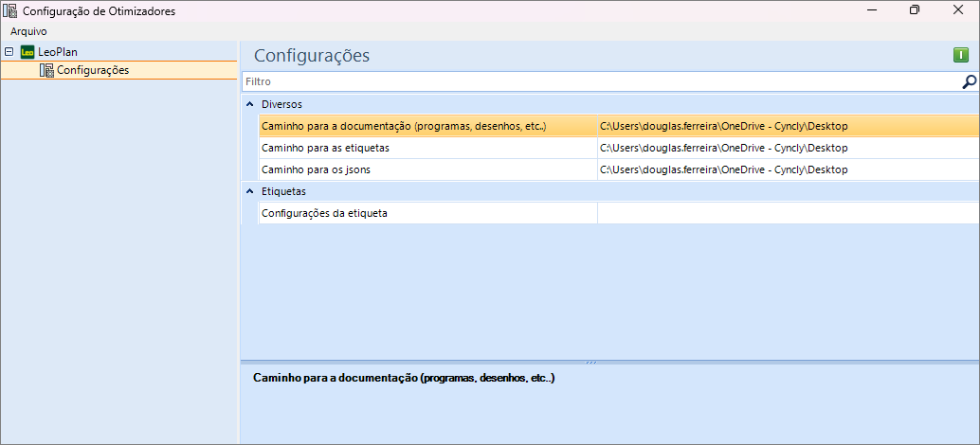Collapse the Diversos section
Screen dimensions: 980x445
[x=249, y=104]
